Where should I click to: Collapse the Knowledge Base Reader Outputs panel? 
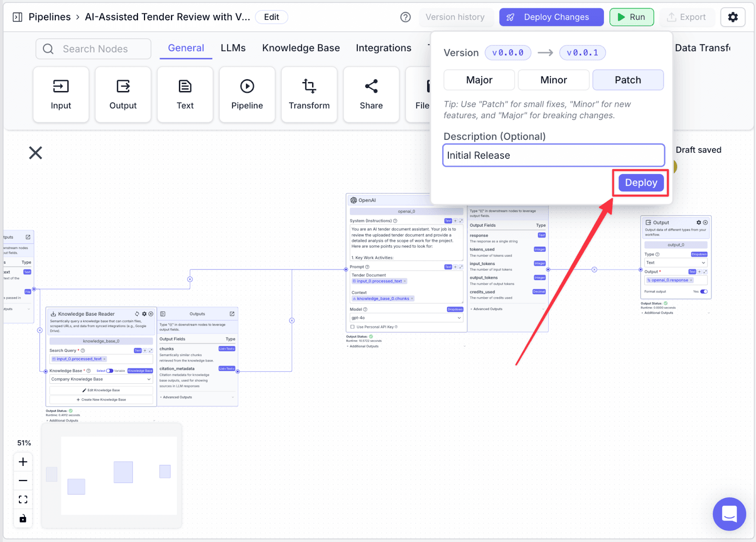pos(163,314)
